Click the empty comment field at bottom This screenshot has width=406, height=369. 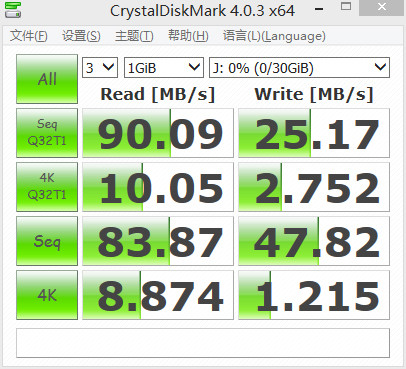pyautogui.click(x=203, y=343)
